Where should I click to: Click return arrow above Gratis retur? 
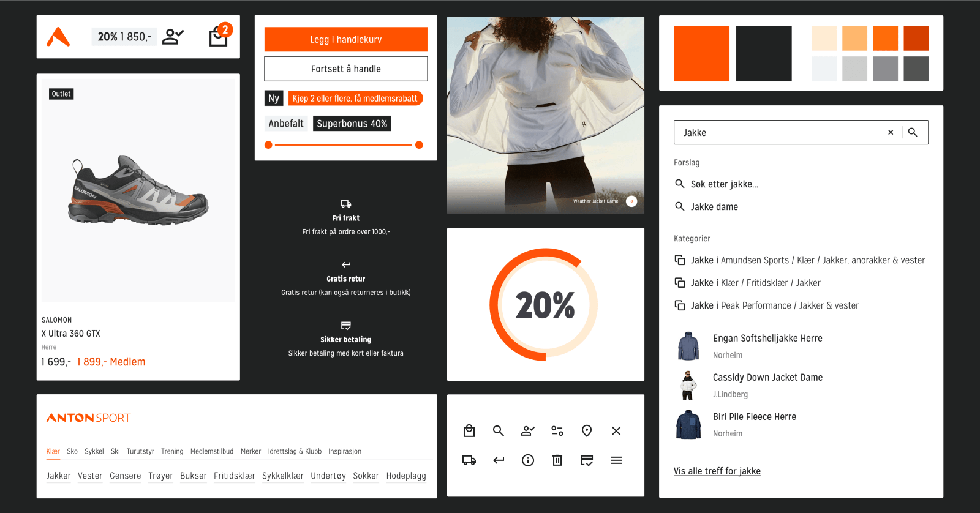click(x=346, y=264)
